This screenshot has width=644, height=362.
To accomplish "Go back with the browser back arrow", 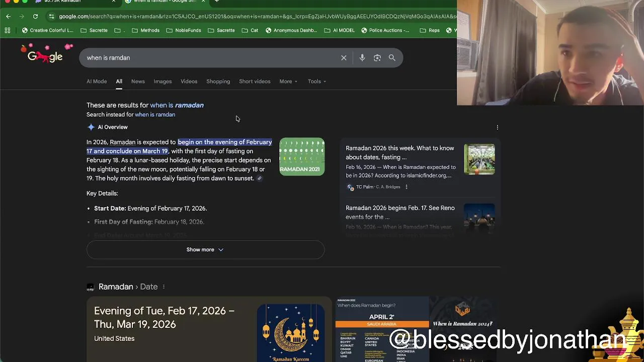I will point(8,17).
